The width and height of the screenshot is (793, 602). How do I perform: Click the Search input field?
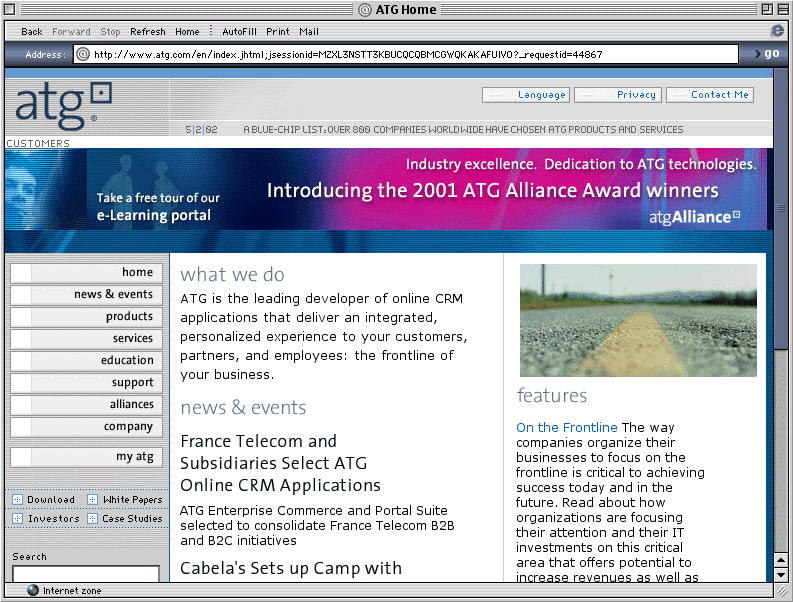(x=85, y=574)
